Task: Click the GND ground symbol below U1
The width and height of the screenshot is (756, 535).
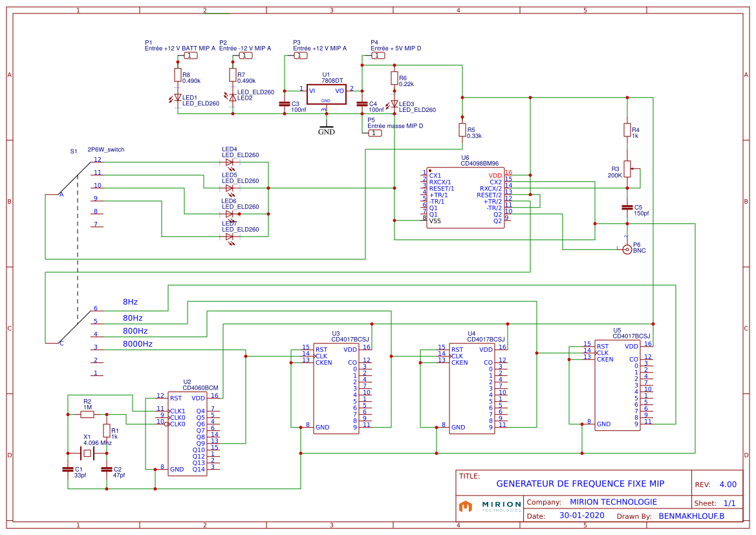Action: pyautogui.click(x=326, y=128)
